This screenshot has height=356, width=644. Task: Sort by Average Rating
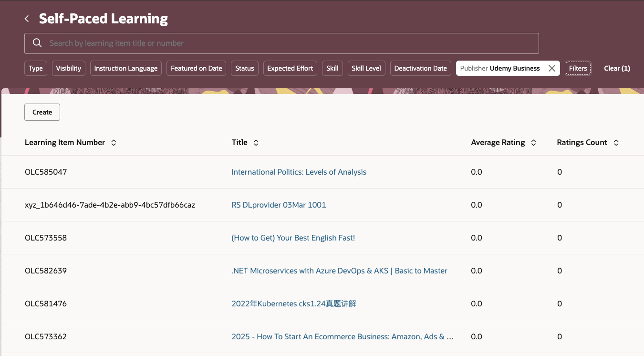[533, 143]
